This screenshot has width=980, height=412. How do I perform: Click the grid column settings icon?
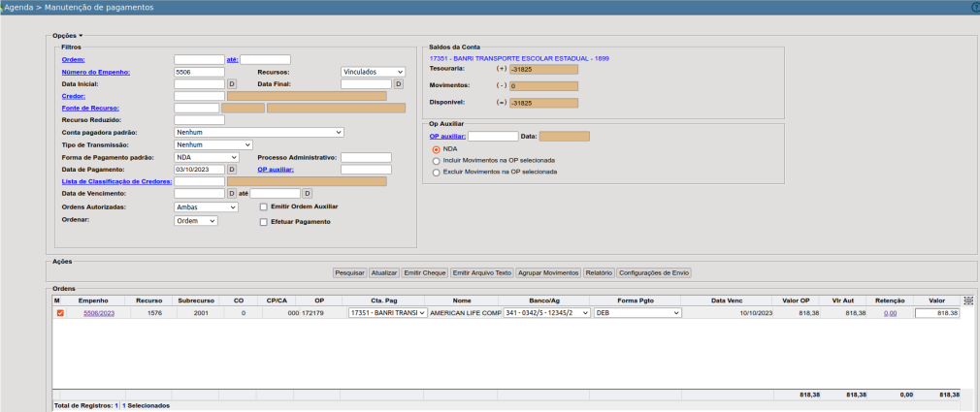click(x=967, y=301)
